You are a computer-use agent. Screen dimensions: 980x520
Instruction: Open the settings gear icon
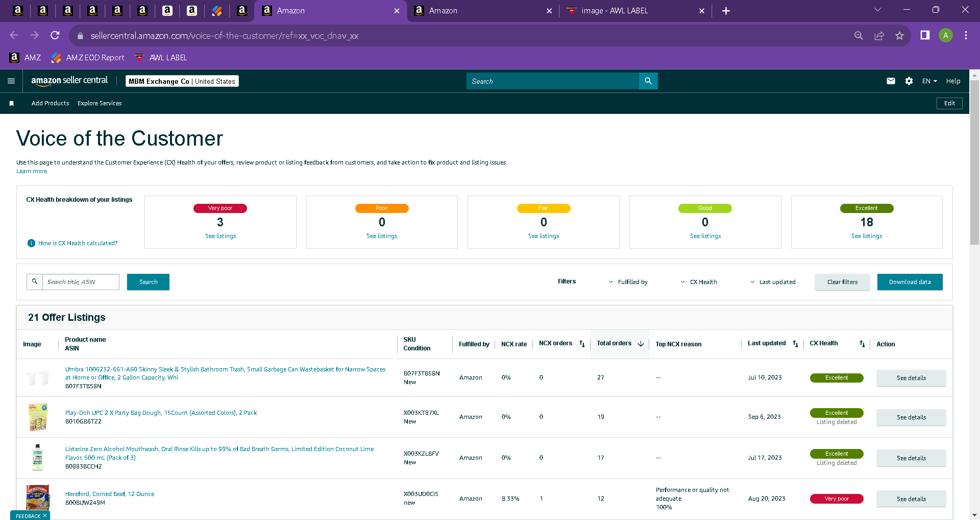[909, 81]
